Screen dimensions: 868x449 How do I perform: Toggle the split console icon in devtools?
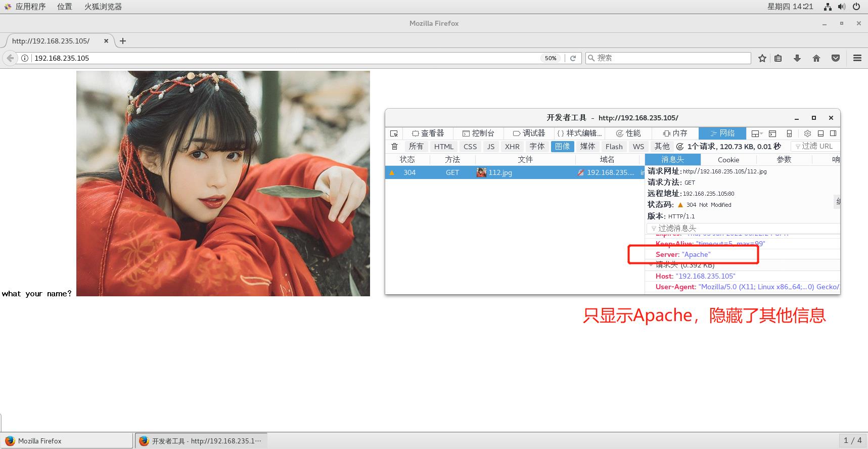772,133
